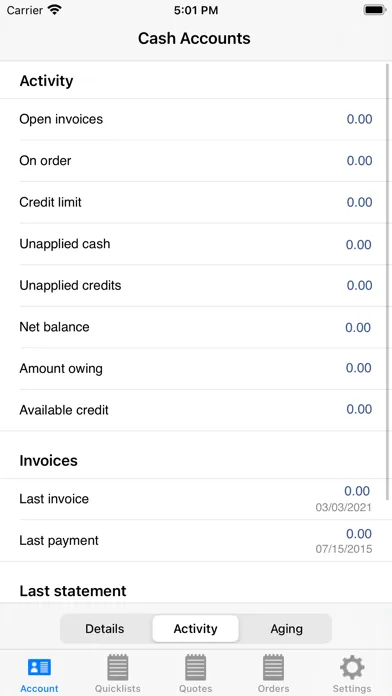Open the Quicklists notepad icon
The width and height of the screenshot is (392, 696).
118,667
